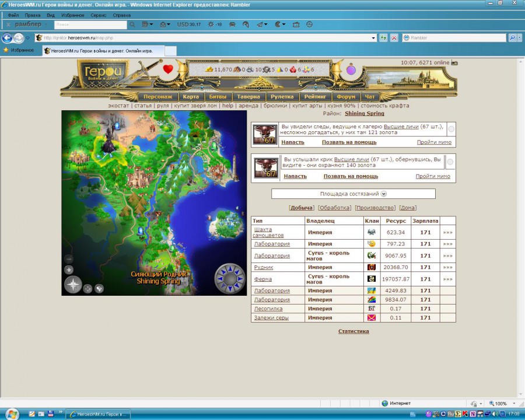
Task: Switch to the Дома tab
Action: click(x=408, y=208)
